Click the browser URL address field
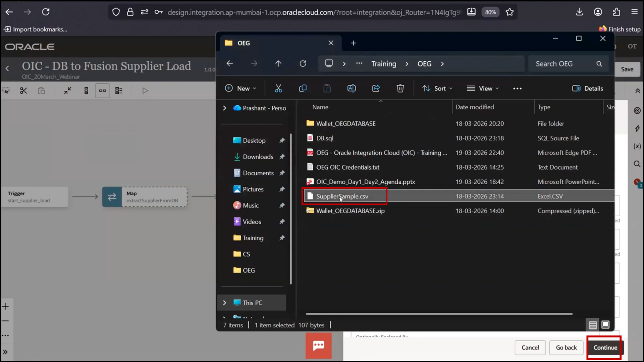 click(x=314, y=12)
